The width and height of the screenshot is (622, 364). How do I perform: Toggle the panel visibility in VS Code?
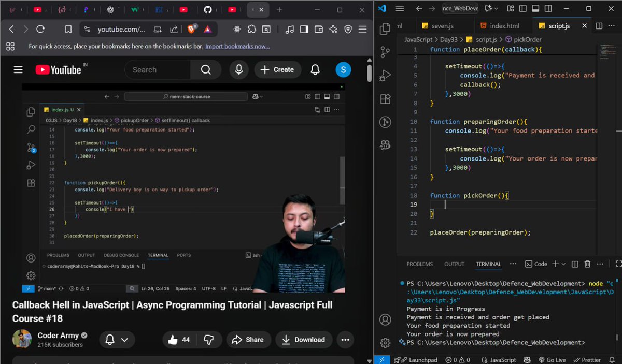[x=536, y=8]
